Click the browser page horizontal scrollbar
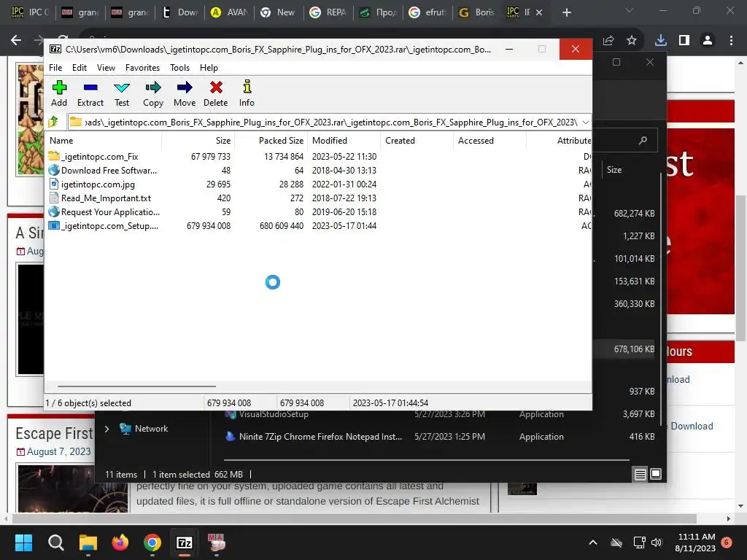This screenshot has width=747, height=560. click(355, 518)
